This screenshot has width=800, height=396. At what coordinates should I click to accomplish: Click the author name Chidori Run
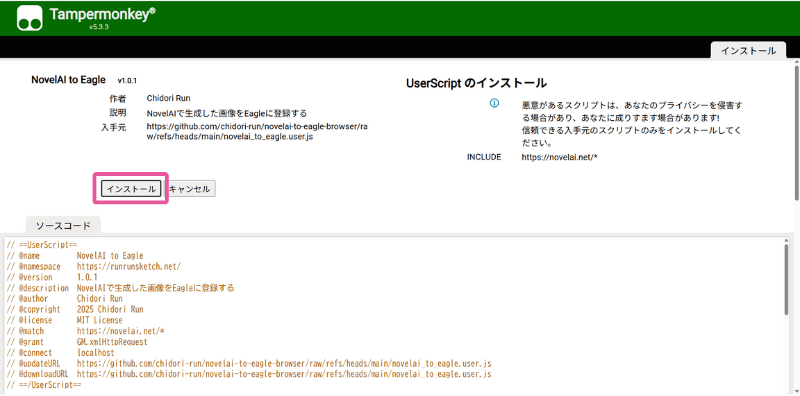(168, 98)
